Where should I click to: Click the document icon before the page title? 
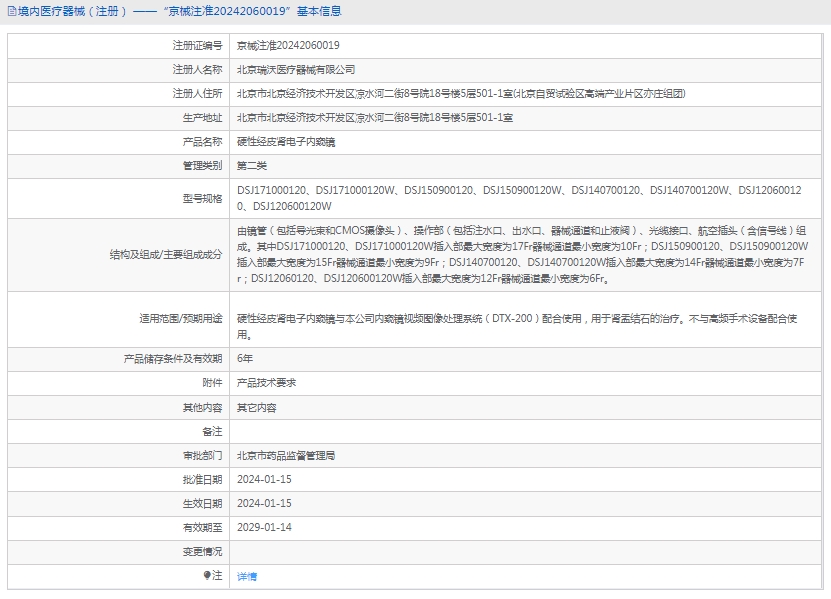10,12
